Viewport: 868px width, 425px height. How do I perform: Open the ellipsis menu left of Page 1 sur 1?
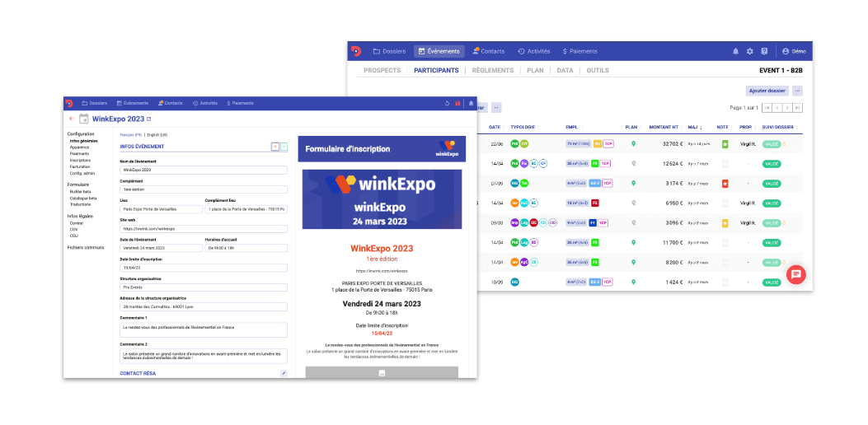pos(496,107)
